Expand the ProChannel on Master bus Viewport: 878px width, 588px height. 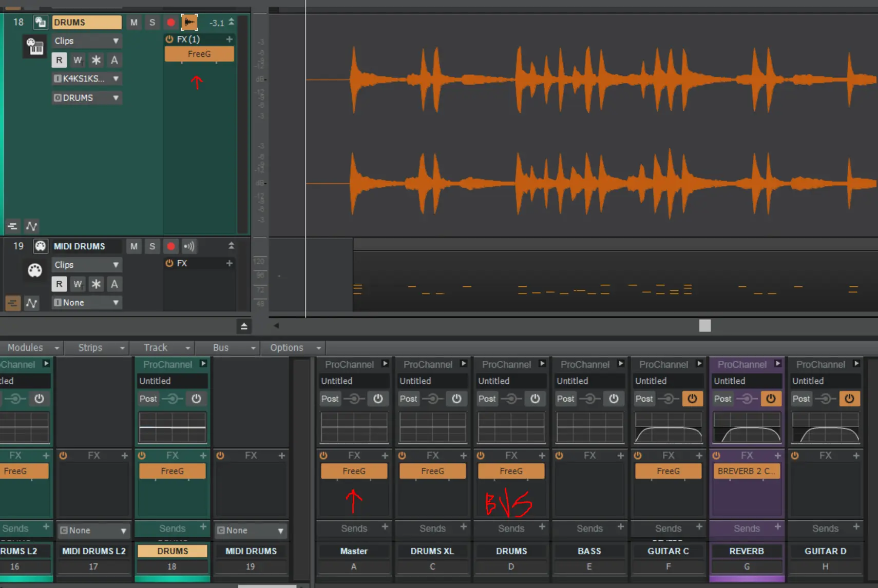coord(385,364)
